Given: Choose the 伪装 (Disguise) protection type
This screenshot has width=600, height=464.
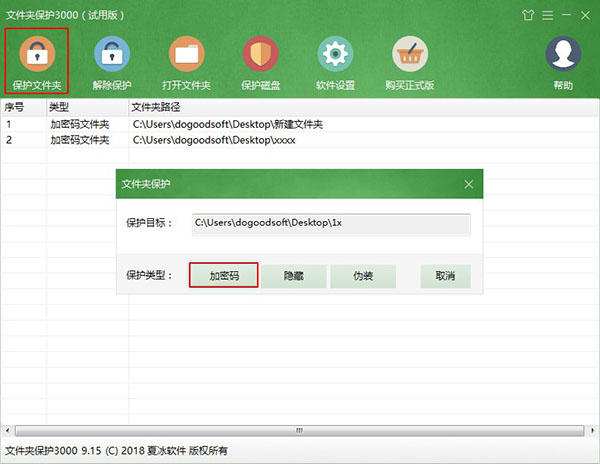Looking at the screenshot, I should click(364, 275).
